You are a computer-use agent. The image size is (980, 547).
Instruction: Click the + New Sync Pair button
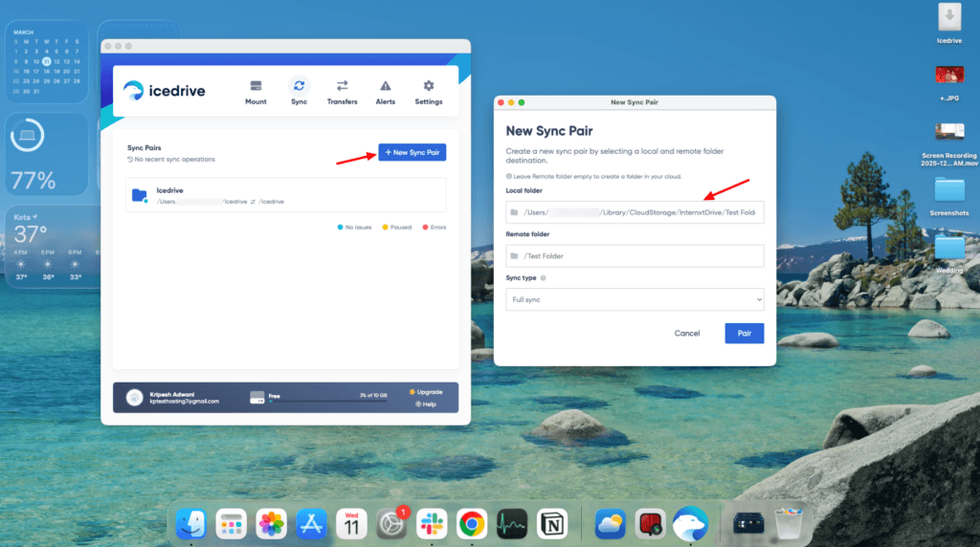click(412, 152)
